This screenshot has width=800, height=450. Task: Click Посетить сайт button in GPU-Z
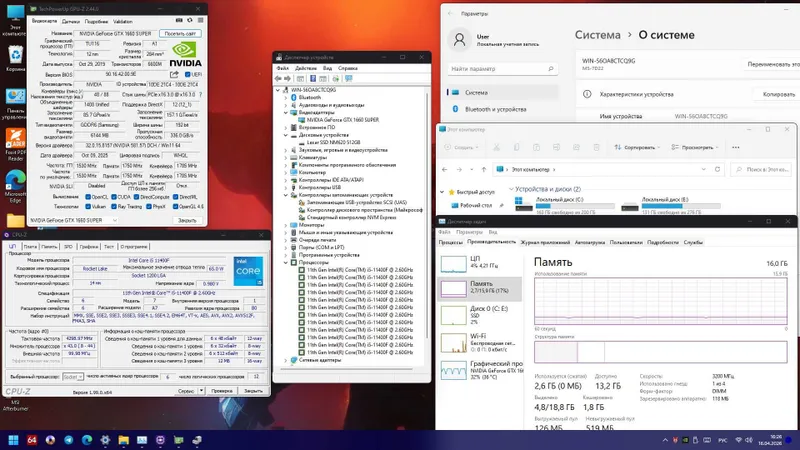pyautogui.click(x=180, y=34)
